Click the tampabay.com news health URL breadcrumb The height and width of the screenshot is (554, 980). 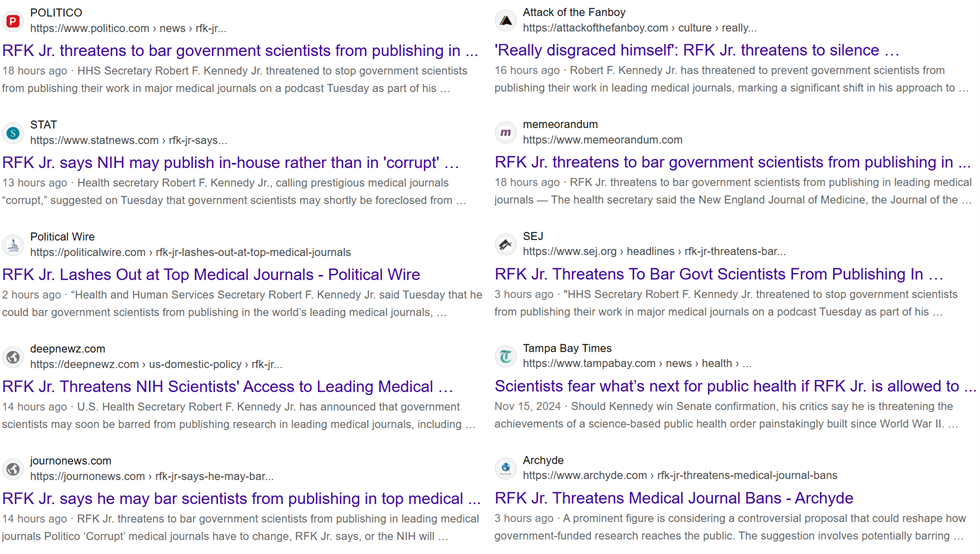pyautogui.click(x=637, y=363)
